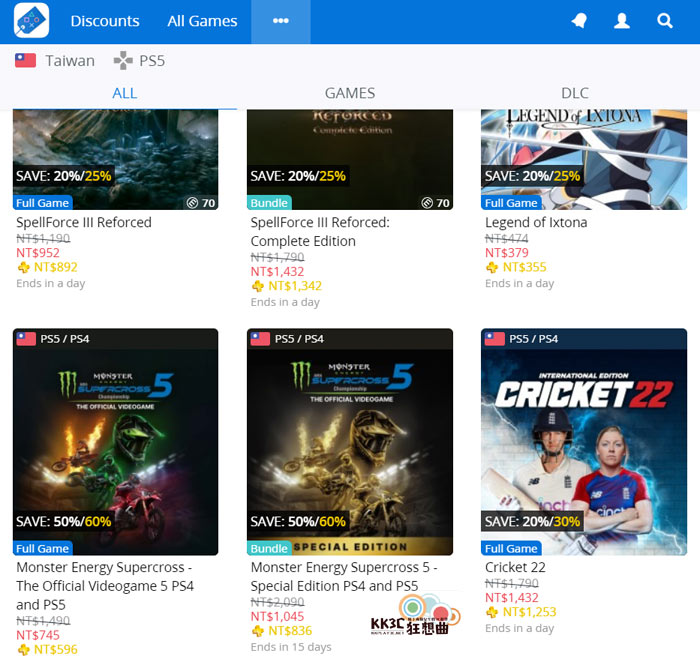This screenshot has width=700, height=656.
Task: Switch to the DLC tab
Action: click(575, 93)
